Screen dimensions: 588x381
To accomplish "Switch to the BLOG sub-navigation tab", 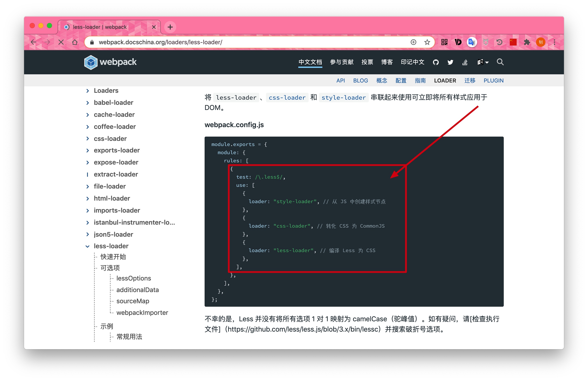I will pyautogui.click(x=360, y=81).
